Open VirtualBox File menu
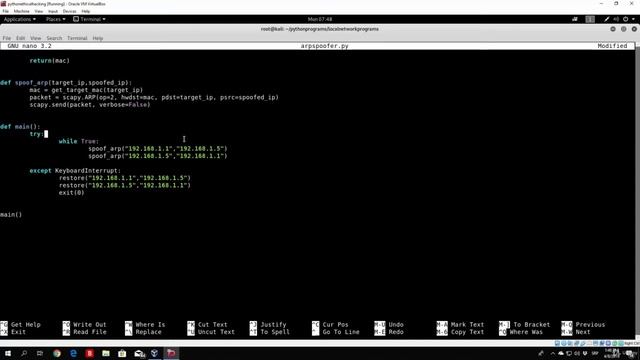 click(x=6, y=11)
